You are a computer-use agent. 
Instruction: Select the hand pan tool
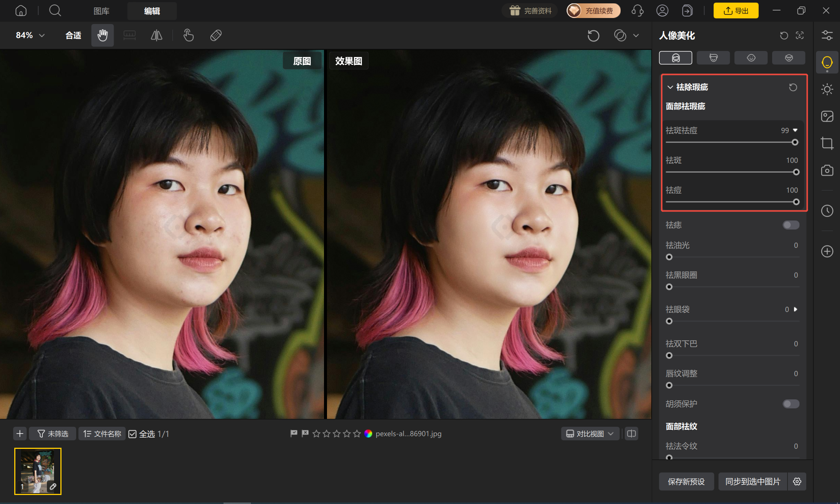point(102,35)
